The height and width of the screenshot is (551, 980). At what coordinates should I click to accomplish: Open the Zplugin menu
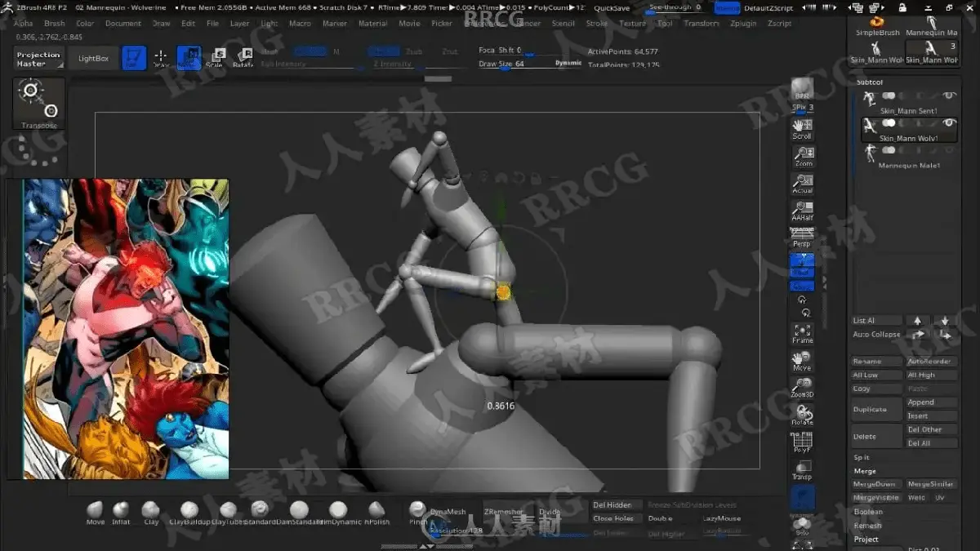click(743, 24)
